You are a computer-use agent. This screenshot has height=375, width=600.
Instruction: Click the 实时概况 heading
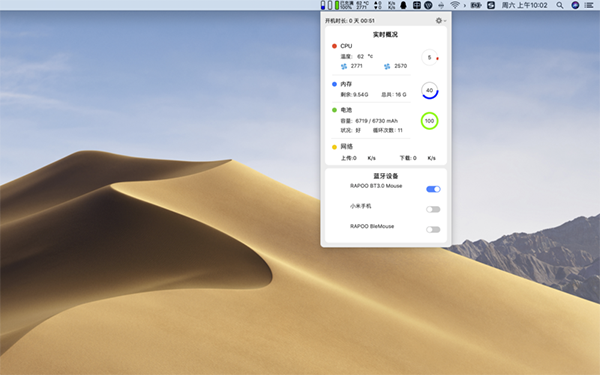point(385,34)
